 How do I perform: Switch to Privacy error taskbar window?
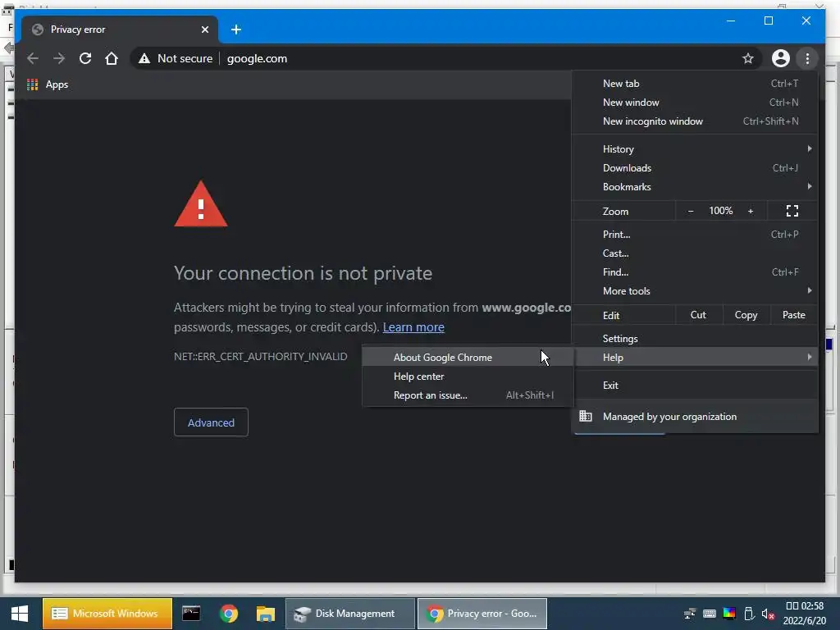click(x=482, y=614)
